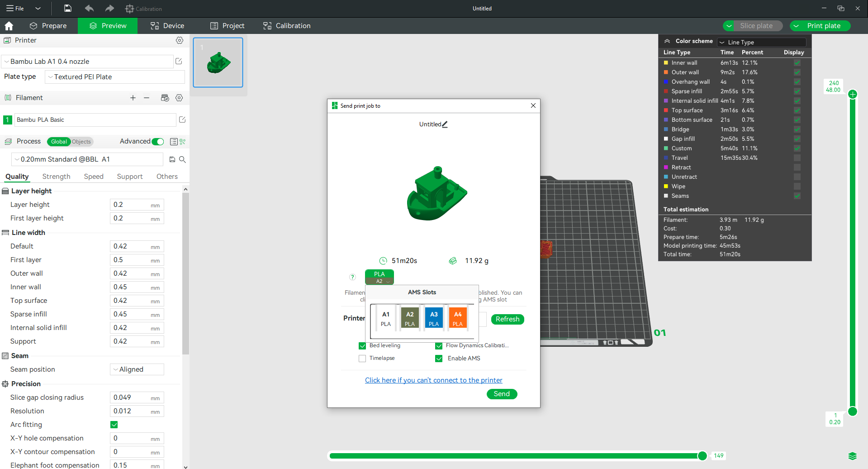Screen dimensions: 868x469
Task: Collapse the Color scheme panel chevron
Action: coord(667,41)
